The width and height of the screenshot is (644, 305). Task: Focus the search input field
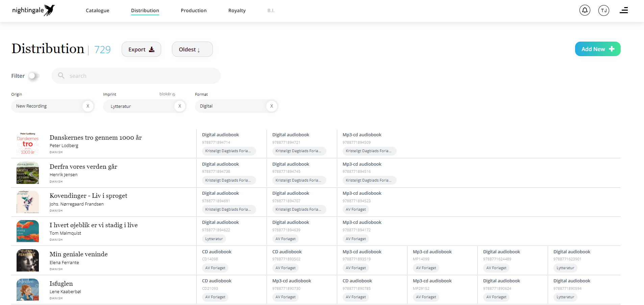pyautogui.click(x=136, y=76)
